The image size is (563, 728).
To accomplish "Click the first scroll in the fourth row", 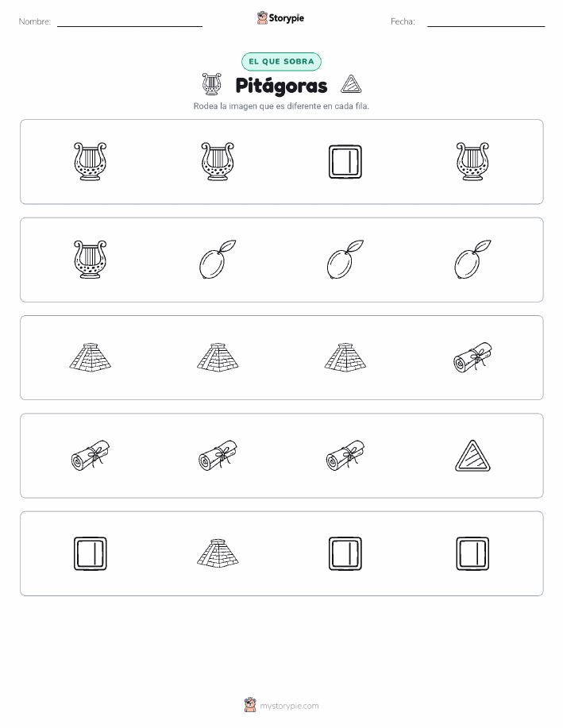I will pos(90,456).
